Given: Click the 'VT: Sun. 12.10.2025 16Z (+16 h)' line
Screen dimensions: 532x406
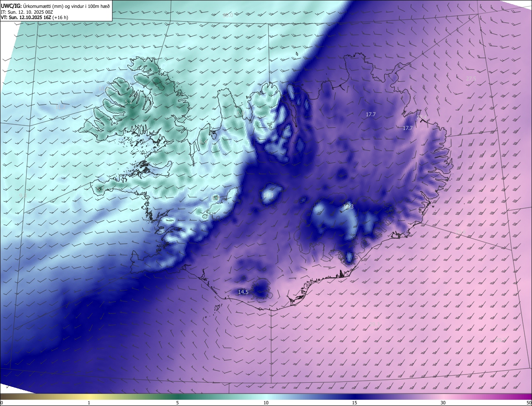Looking at the screenshot, I should click(34, 17).
